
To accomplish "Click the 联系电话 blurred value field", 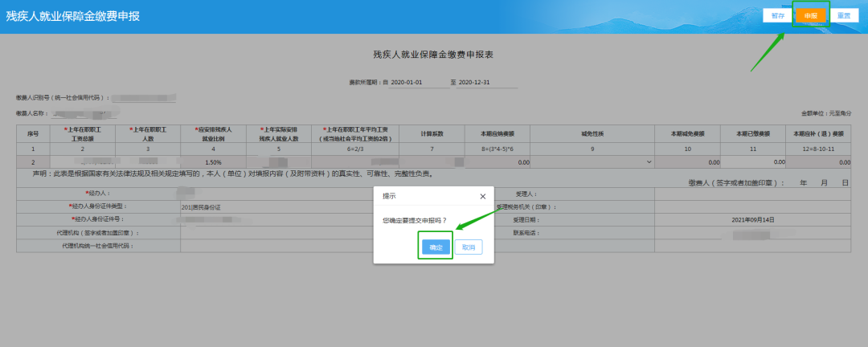I will click(753, 233).
